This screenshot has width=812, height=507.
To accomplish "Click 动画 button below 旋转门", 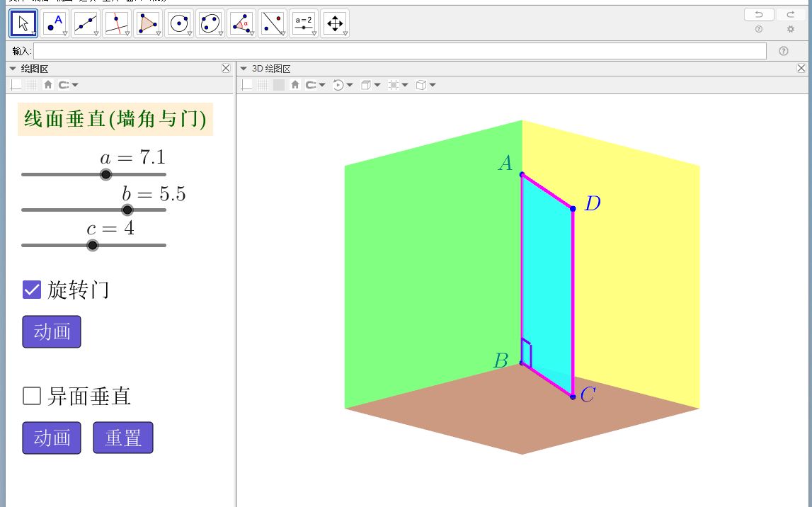I will pos(52,331).
